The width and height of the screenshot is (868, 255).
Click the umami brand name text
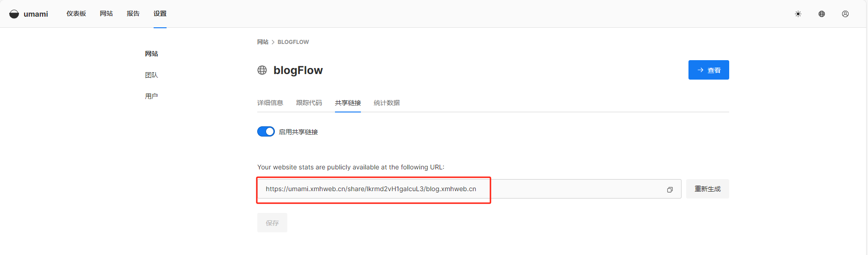point(36,14)
